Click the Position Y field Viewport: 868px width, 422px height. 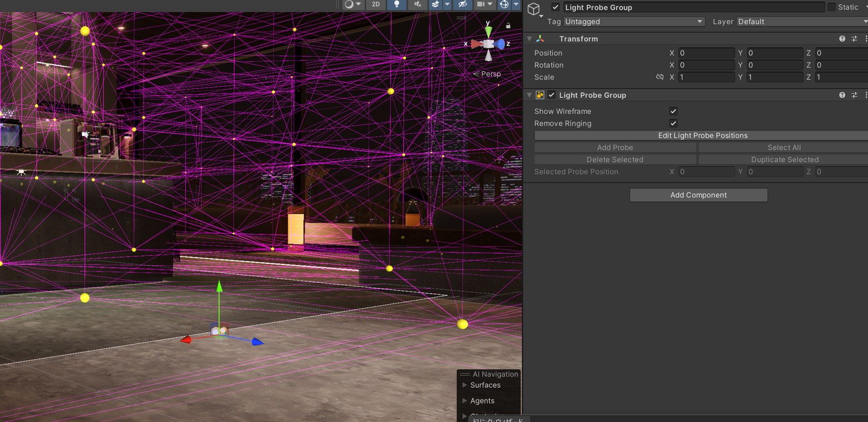pos(774,53)
